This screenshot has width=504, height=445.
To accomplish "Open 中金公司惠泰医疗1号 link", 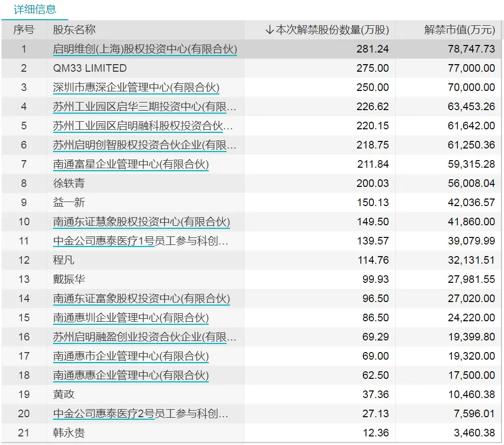I will (141, 241).
